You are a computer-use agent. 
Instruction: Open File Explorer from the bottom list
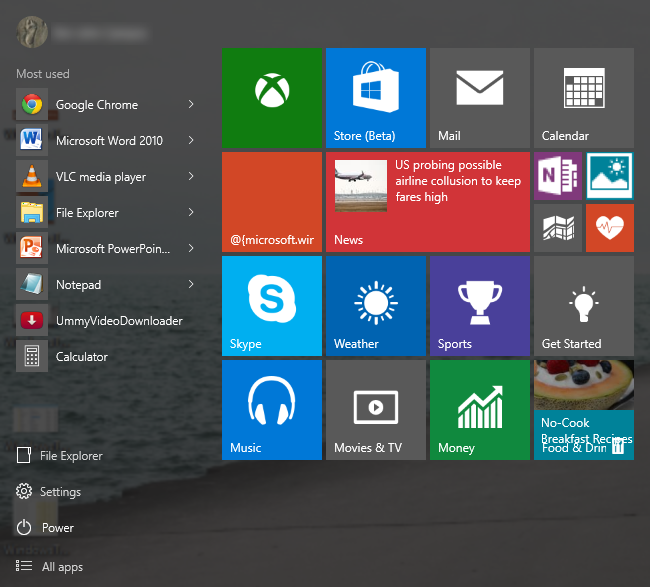(x=59, y=456)
